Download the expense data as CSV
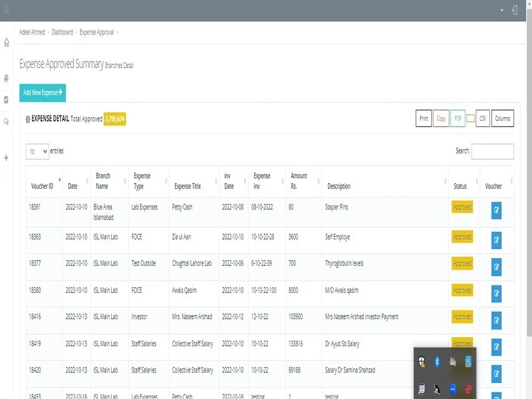The width and height of the screenshot is (532, 399). 482,118
